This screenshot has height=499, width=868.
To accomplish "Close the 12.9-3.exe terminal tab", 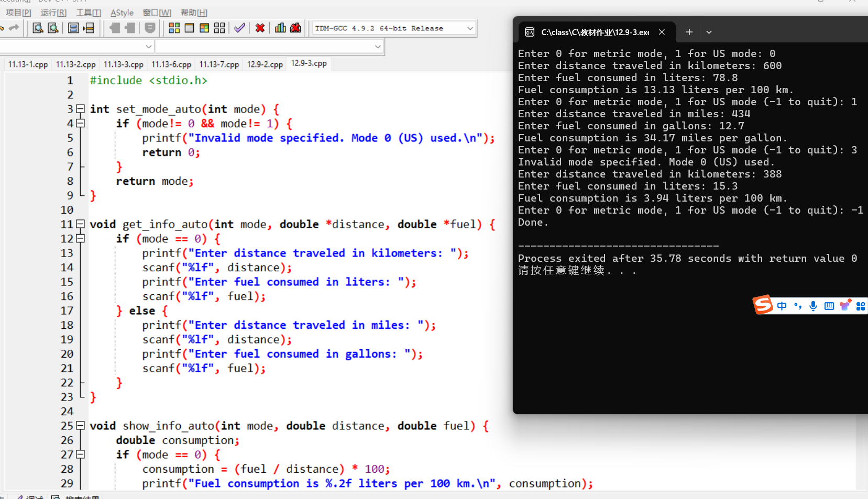I will coord(662,32).
